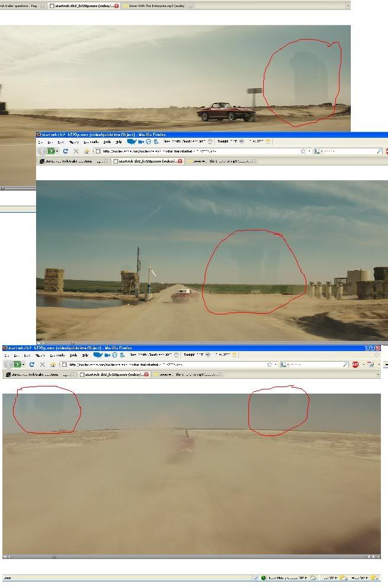Go back in bottom Firefox window
The width and height of the screenshot is (388, 588).
tap(8, 364)
